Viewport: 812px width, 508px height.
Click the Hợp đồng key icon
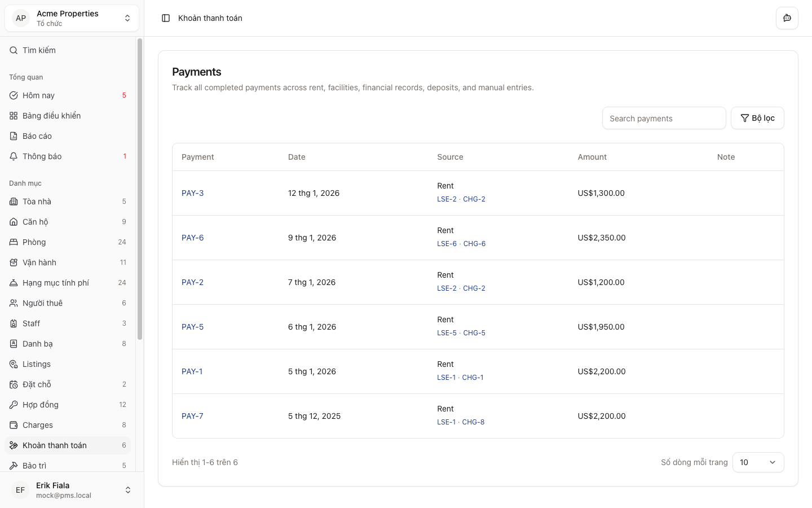click(x=14, y=405)
